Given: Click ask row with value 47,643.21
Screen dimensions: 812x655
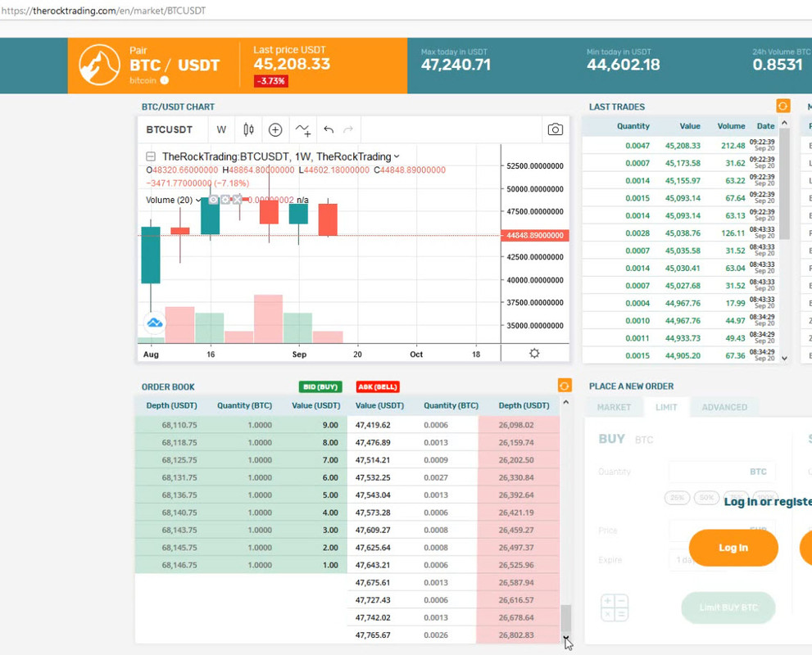Looking at the screenshot, I should tap(454, 565).
